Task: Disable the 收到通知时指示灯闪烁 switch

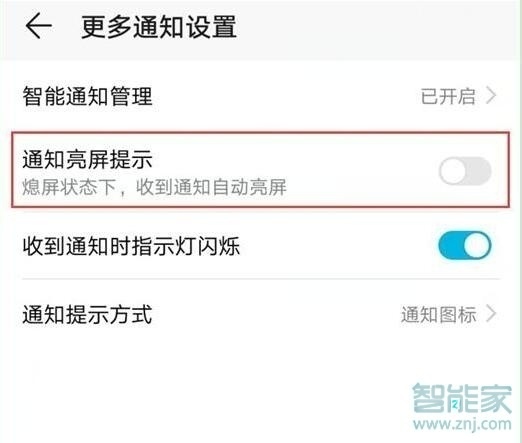Action: pos(465,246)
